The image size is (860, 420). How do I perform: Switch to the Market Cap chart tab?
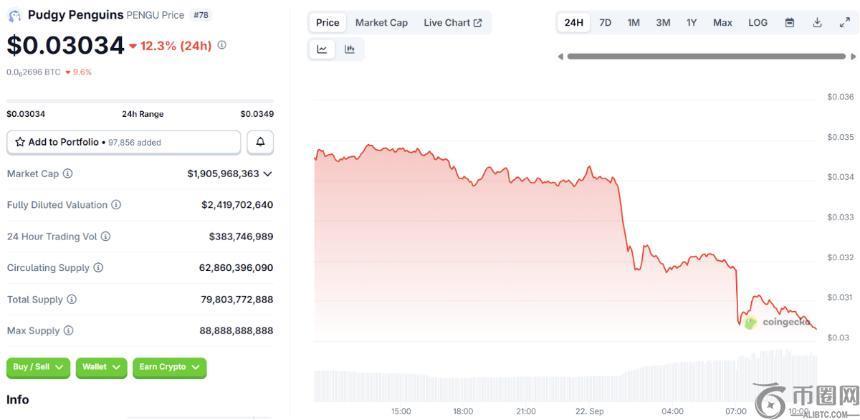(381, 22)
